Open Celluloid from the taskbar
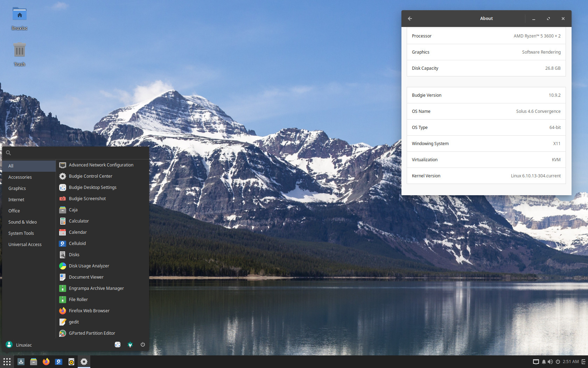The width and height of the screenshot is (588, 368). (x=59, y=362)
